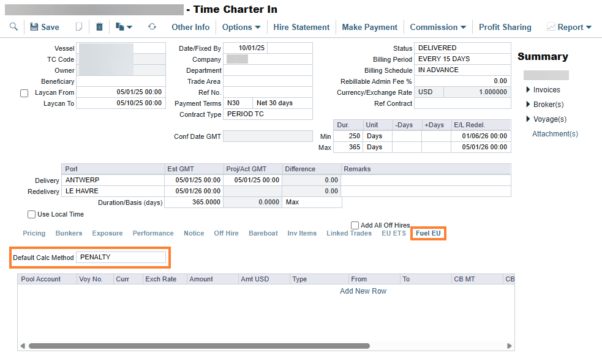The height and width of the screenshot is (364, 602).
Task: Switch to the Performance tab
Action: (153, 233)
